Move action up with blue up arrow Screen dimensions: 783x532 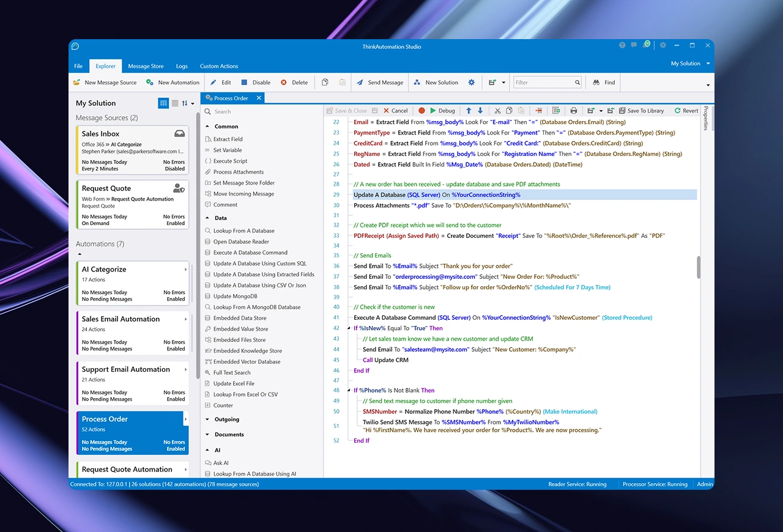(x=469, y=111)
